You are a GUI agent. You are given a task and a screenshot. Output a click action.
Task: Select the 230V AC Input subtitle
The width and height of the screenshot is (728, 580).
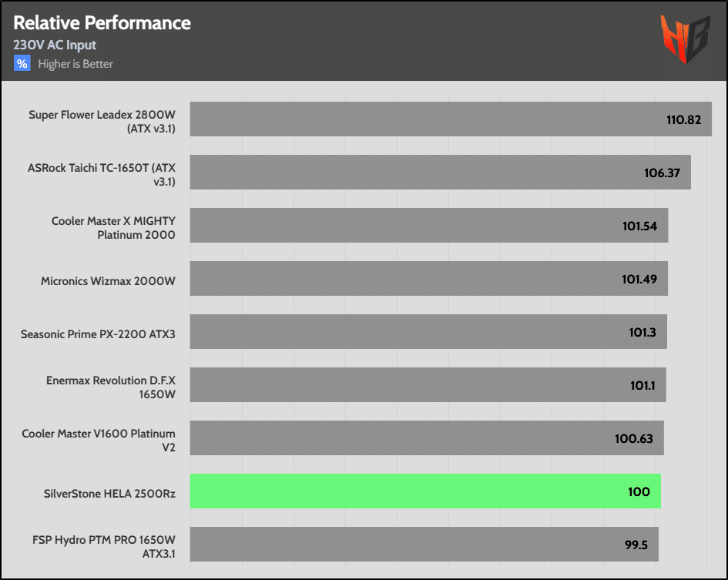point(55,45)
